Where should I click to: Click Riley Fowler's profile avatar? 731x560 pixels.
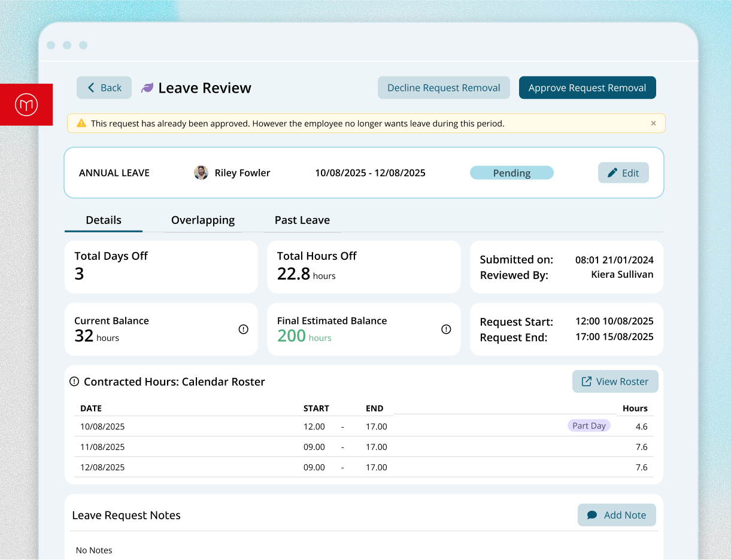[x=201, y=172]
